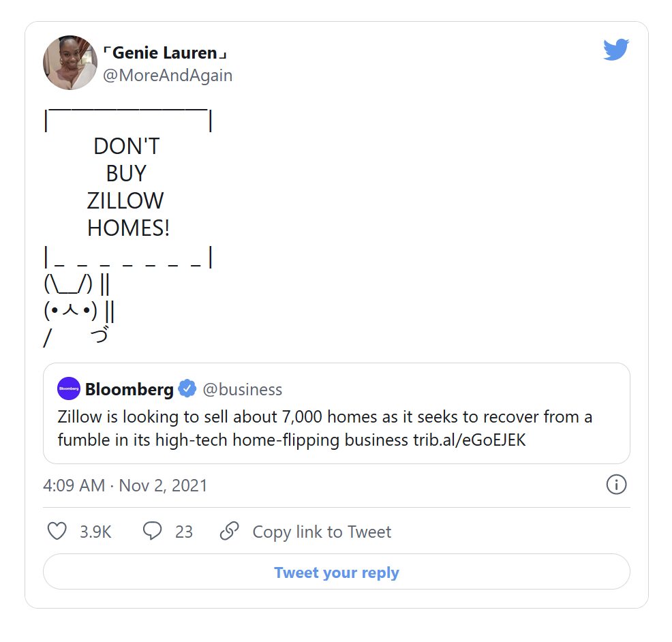Open the @business handle
The height and width of the screenshot is (642, 672).
pyautogui.click(x=242, y=389)
